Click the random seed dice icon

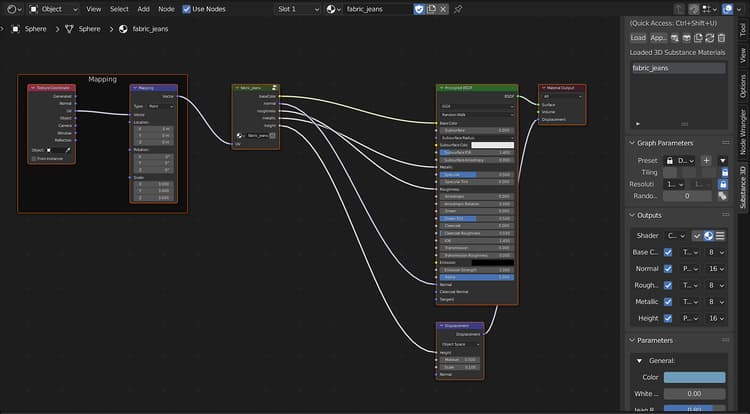pyautogui.click(x=722, y=196)
